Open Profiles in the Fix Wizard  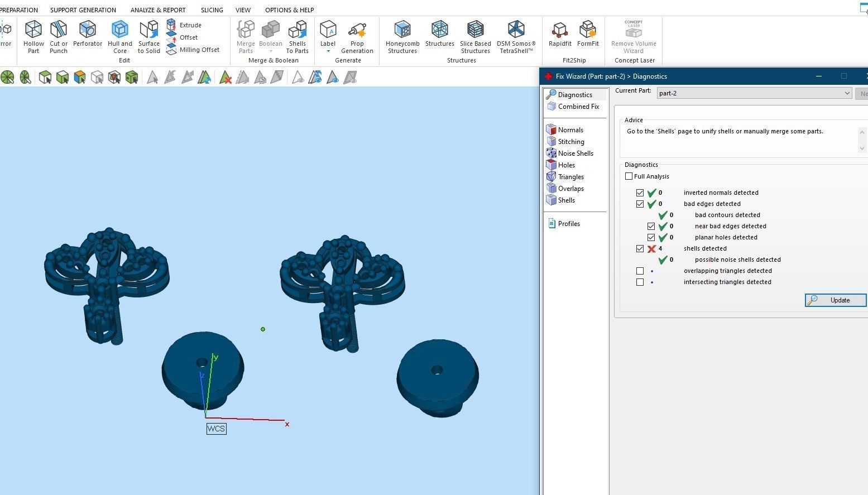569,224
